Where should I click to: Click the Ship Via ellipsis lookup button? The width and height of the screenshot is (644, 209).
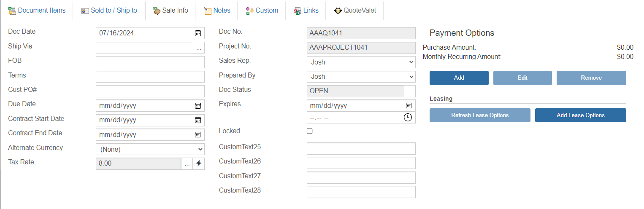[199, 48]
